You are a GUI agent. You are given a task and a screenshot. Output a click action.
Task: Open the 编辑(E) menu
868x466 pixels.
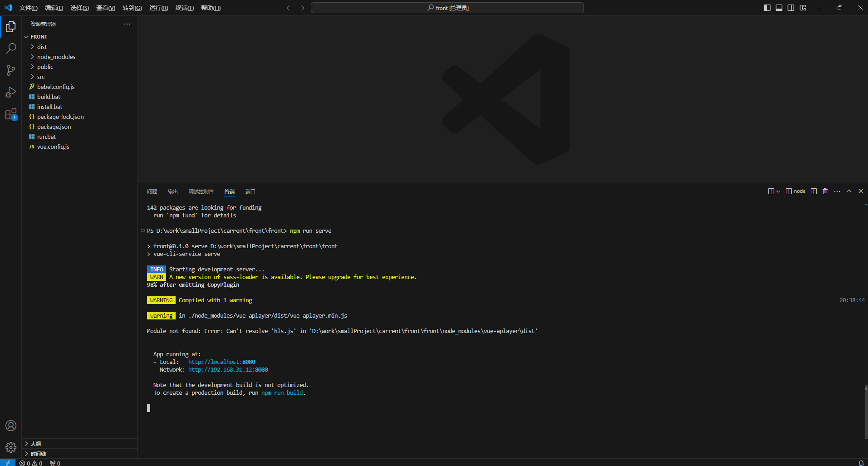(x=54, y=8)
